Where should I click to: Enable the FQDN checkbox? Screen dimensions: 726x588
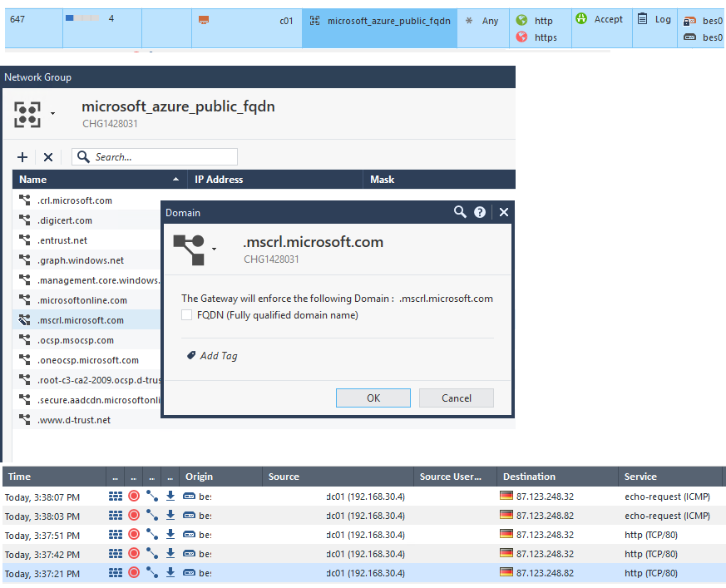pyautogui.click(x=186, y=315)
